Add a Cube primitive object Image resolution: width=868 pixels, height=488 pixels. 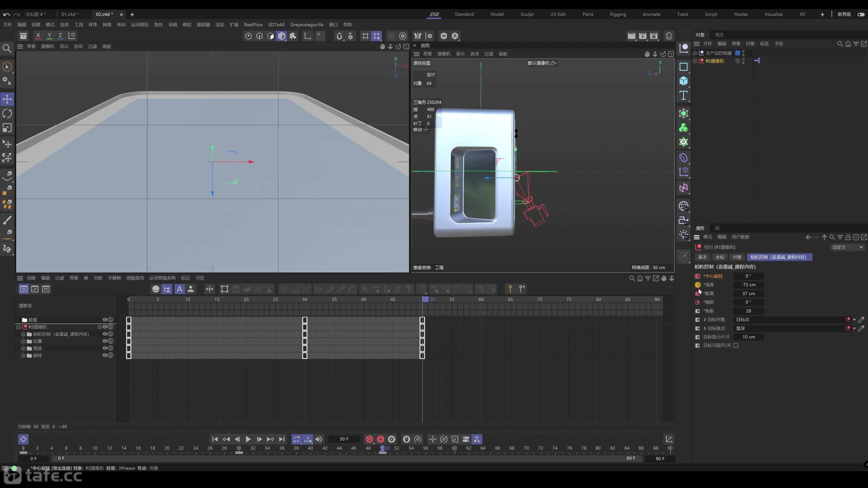(683, 81)
